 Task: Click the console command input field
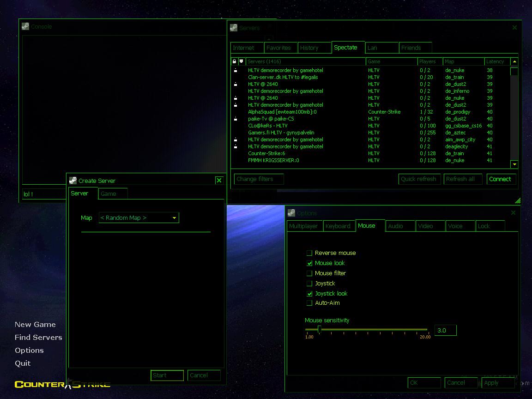[44, 194]
